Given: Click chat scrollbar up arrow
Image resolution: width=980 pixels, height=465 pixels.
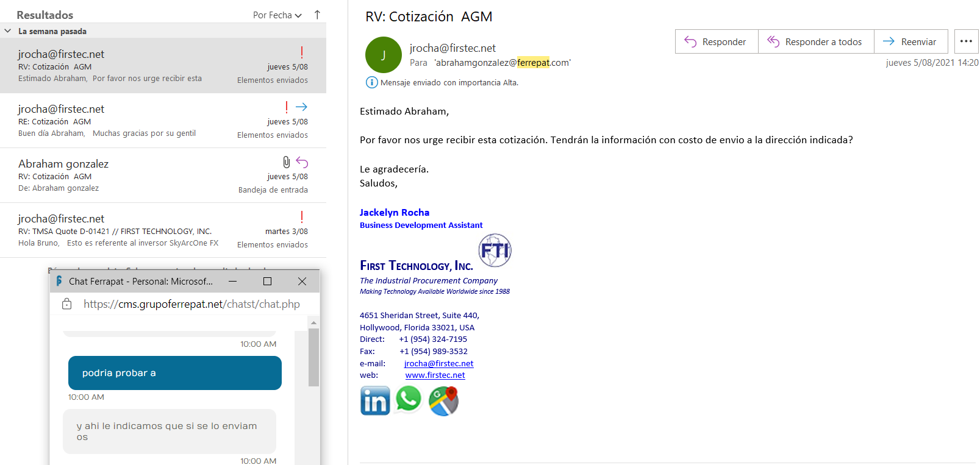Looking at the screenshot, I should 313,322.
